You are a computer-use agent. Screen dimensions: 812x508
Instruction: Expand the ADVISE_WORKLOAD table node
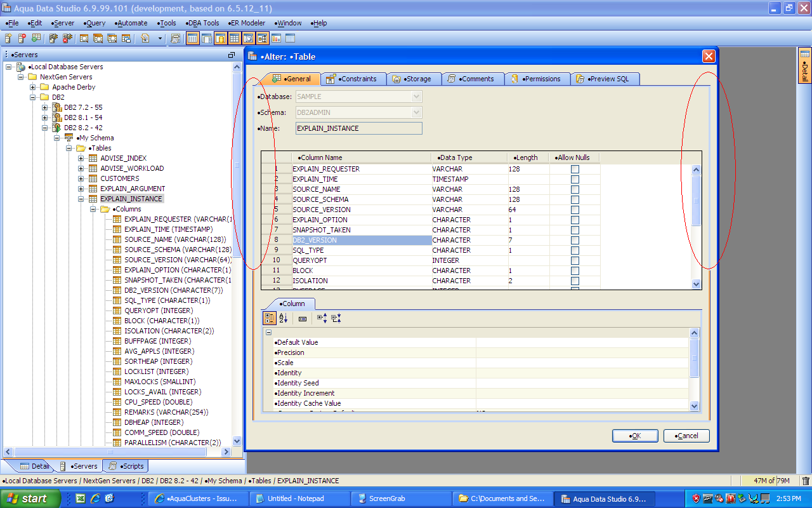(81, 168)
